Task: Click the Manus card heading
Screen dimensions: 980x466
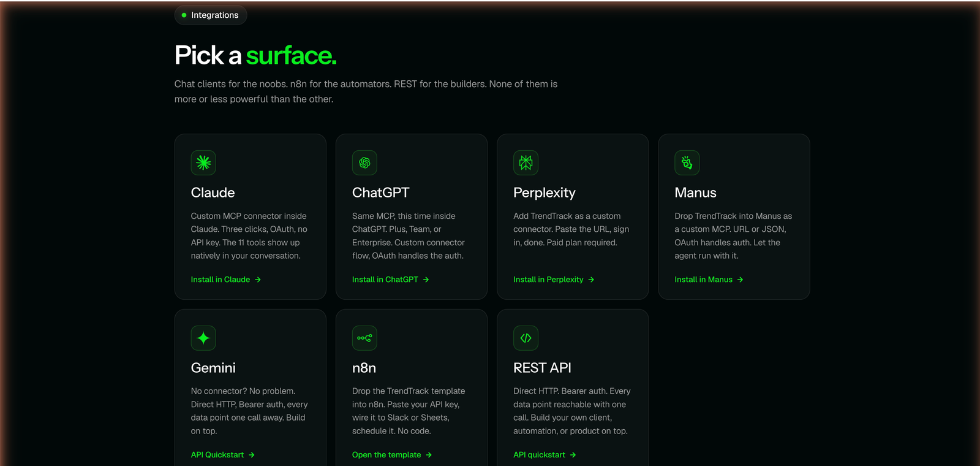Action: click(x=695, y=193)
